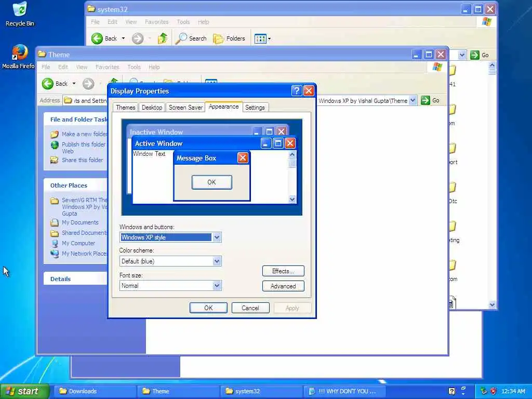Click the Start button
The width and height of the screenshot is (532, 399).
[25, 391]
